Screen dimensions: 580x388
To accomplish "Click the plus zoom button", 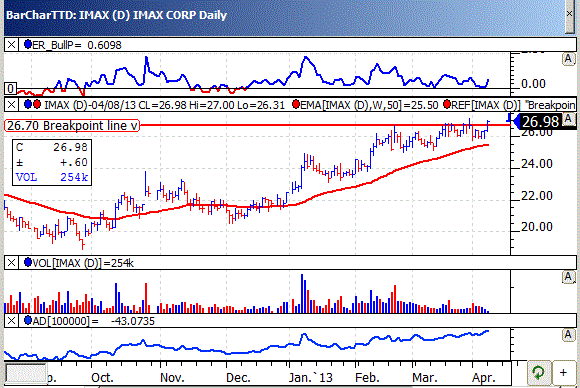I will [x=563, y=372].
